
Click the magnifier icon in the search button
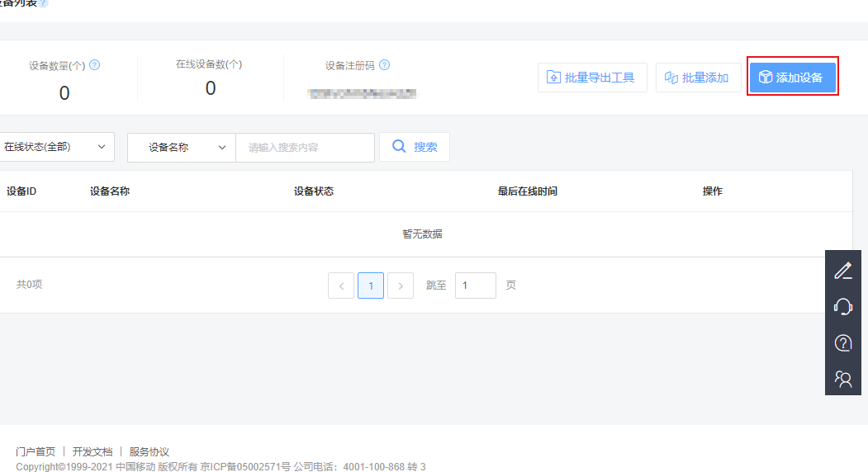pos(399,146)
